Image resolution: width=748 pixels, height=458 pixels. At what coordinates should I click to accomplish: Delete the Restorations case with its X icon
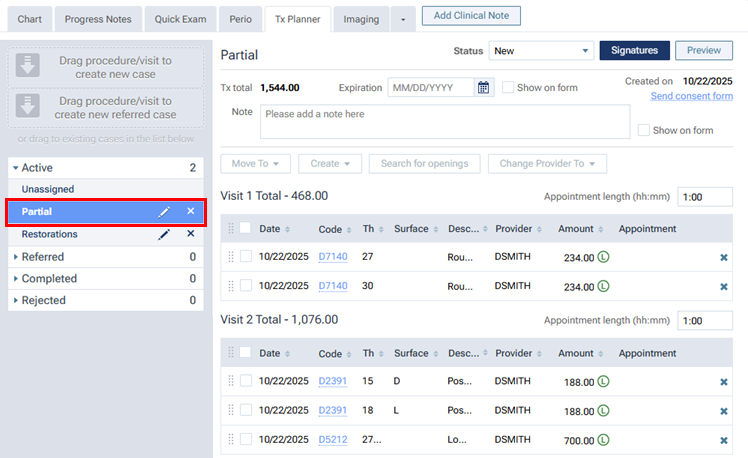click(190, 234)
